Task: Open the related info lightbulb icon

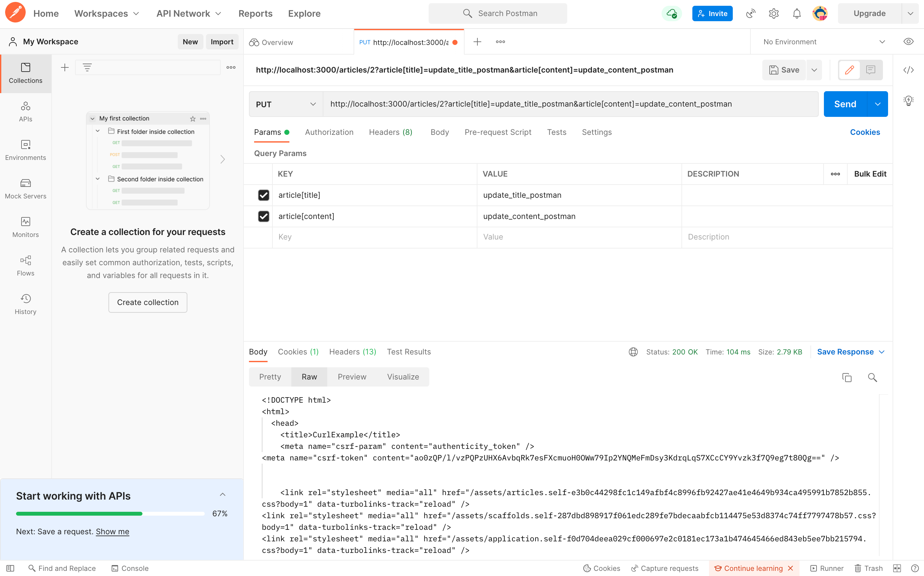Action: pos(908,100)
